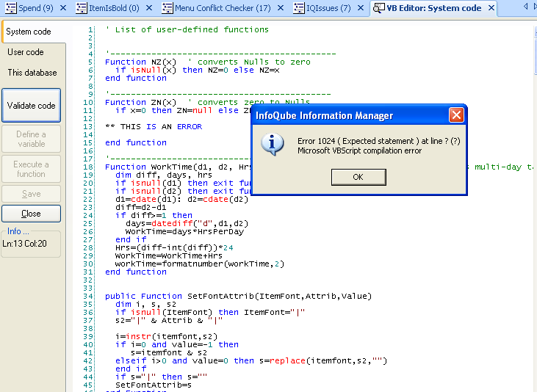This screenshot has height=392, width=537.
Task: Click the Execute a function button
Action: [31, 169]
